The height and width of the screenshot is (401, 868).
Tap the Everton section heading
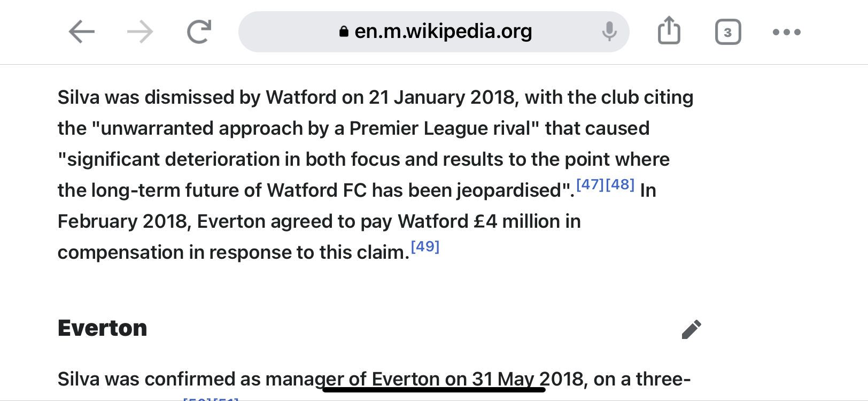pyautogui.click(x=103, y=328)
